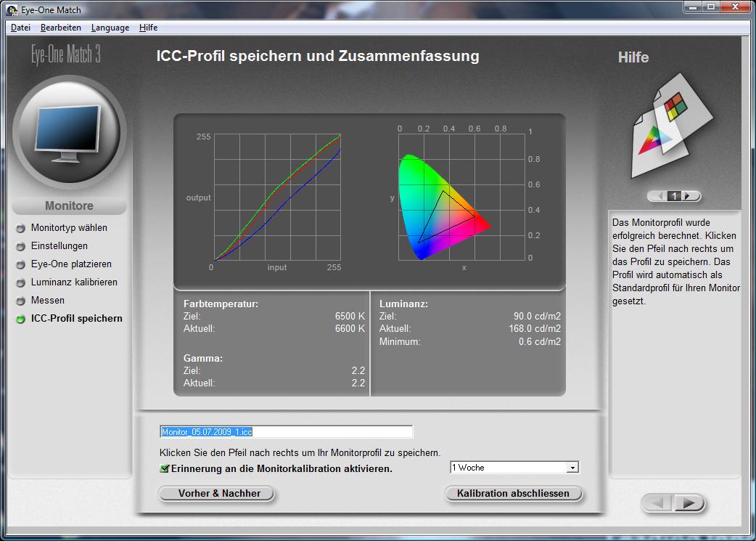Click the left back arrow at bottom right
The width and height of the screenshot is (756, 541).
point(657,503)
